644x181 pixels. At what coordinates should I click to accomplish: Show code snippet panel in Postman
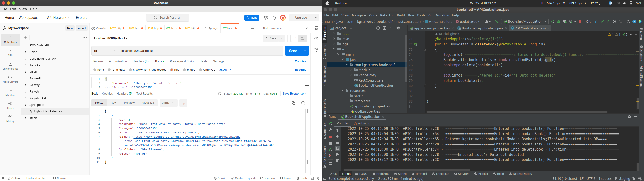(316, 38)
